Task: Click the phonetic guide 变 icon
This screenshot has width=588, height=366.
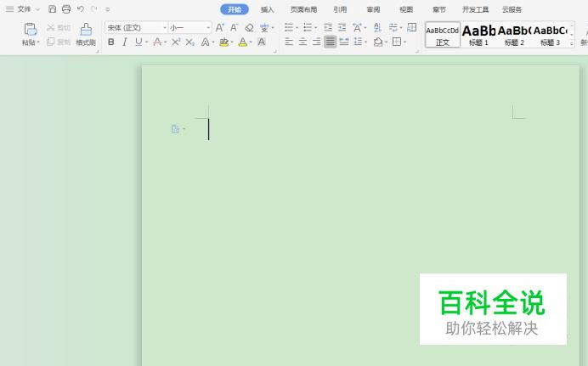Action: click(x=264, y=28)
